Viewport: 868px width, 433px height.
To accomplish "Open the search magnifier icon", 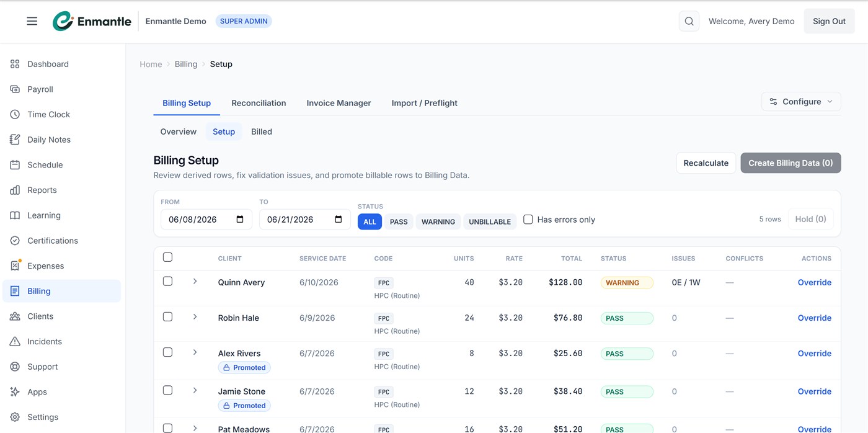I will pyautogui.click(x=689, y=21).
